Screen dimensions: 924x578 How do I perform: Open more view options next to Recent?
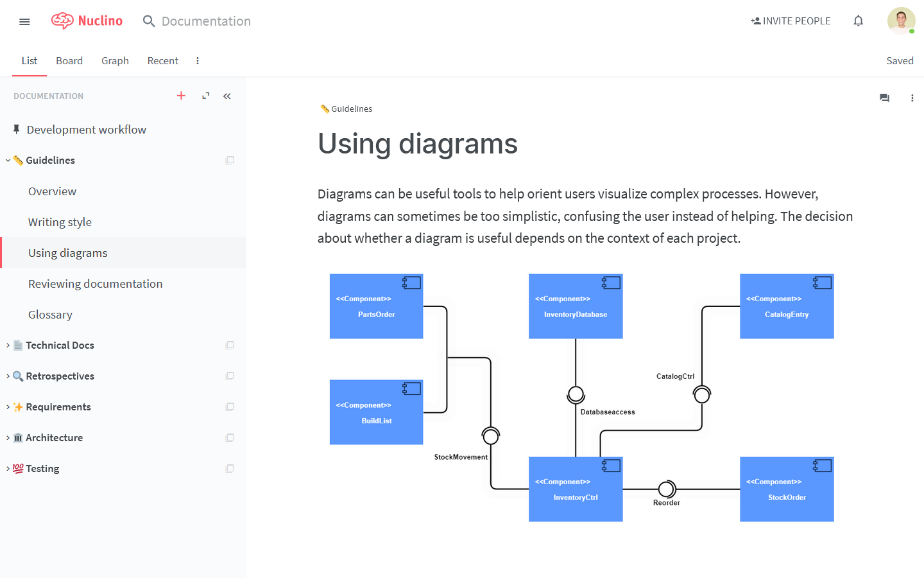pyautogui.click(x=198, y=60)
